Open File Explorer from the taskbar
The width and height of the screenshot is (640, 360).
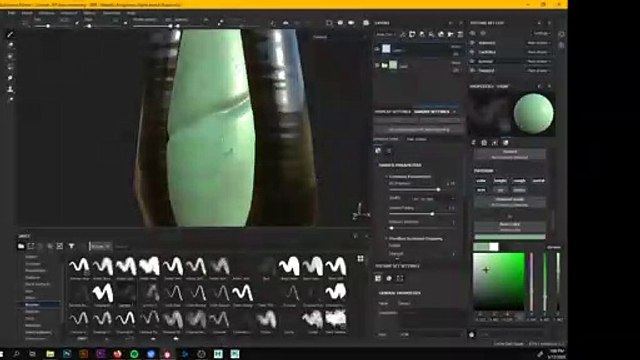(50, 354)
